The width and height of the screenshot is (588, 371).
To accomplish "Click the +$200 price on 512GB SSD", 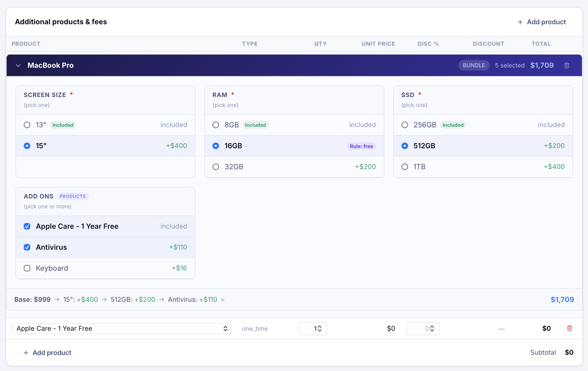I will (554, 146).
